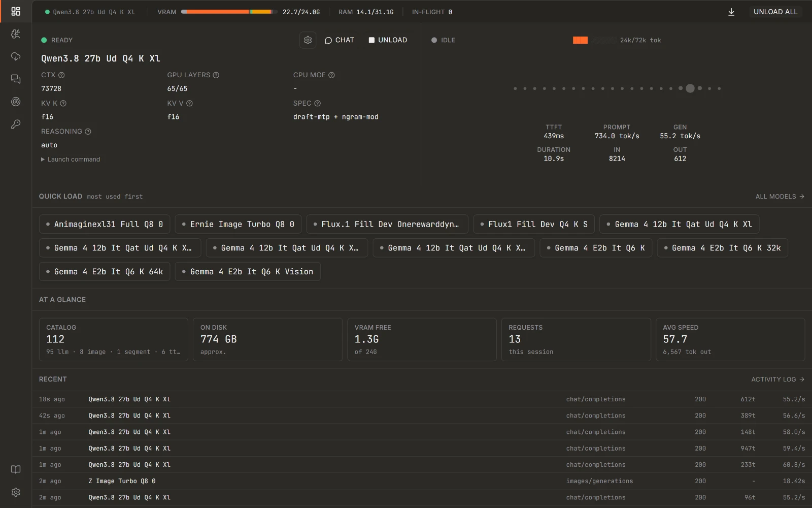This screenshot has height=508, width=812.
Task: Click the CATALOG 112 card
Action: coord(113,339)
